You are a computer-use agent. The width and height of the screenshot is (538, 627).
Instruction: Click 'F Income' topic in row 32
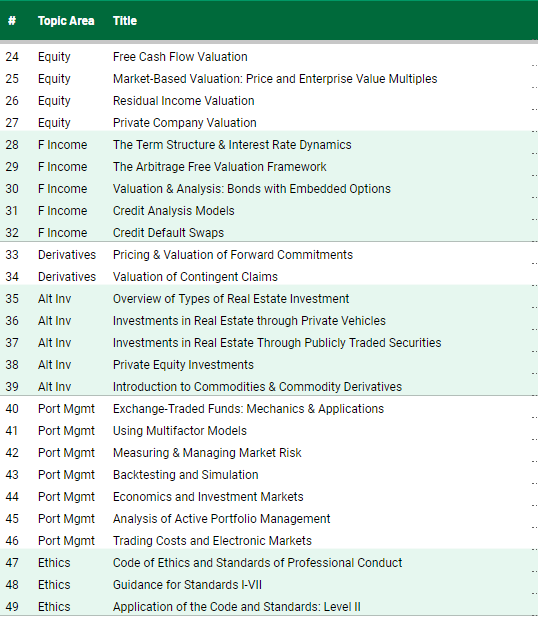(62, 233)
